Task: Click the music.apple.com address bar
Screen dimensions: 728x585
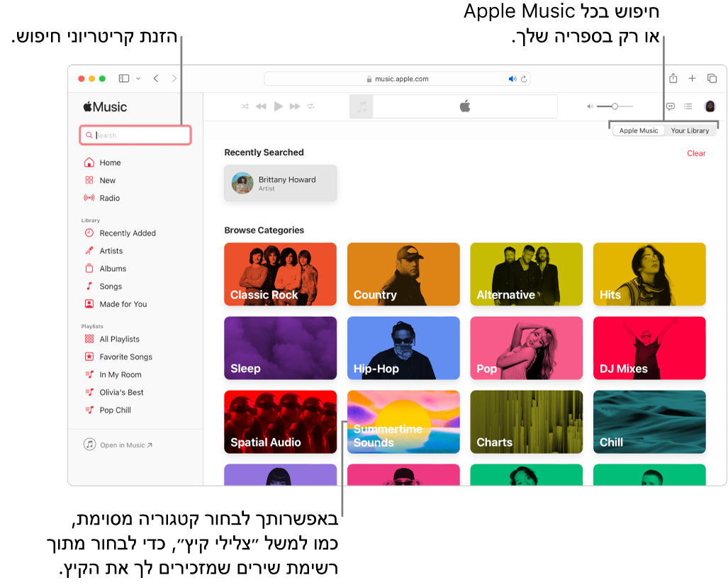Action: 397,79
